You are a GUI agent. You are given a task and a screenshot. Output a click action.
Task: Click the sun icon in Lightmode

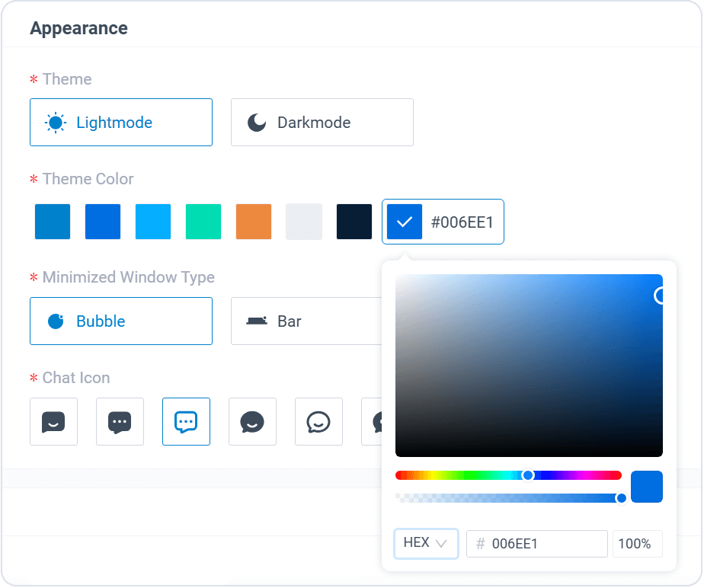tap(56, 123)
